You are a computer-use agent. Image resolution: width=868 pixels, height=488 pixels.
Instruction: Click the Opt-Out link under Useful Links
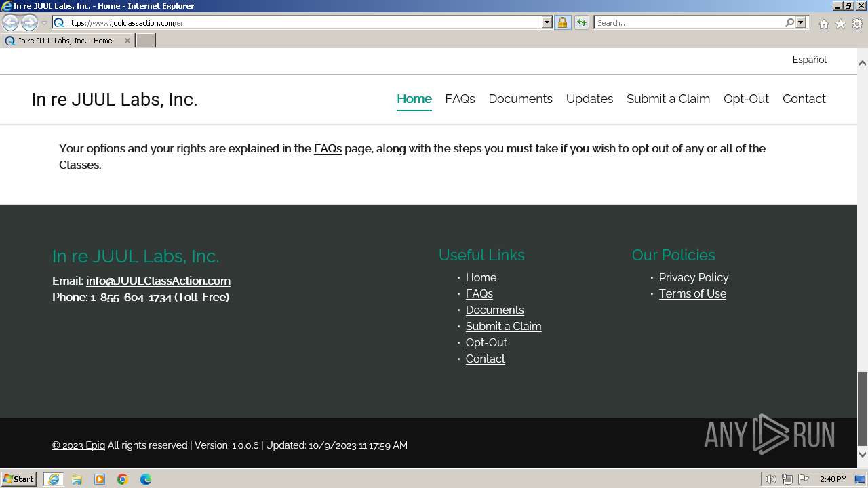click(486, 342)
